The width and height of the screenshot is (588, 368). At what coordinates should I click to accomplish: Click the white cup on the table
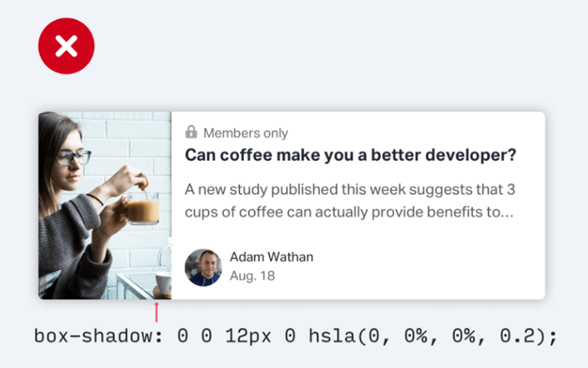tap(163, 282)
